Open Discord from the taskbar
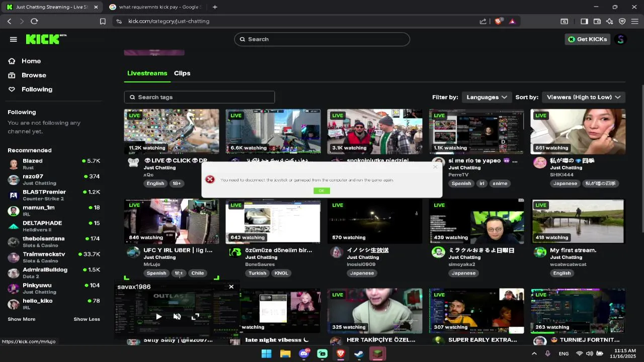 [304, 353]
